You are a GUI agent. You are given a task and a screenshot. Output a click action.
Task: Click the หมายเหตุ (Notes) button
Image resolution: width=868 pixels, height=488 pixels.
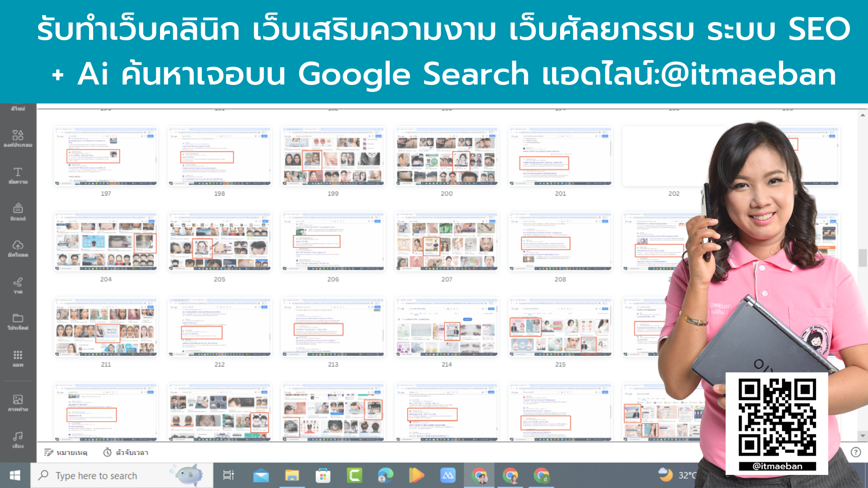[66, 452]
